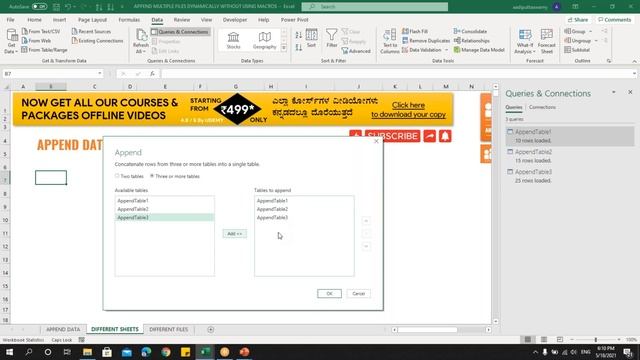Image resolution: width=640 pixels, height=360 pixels.
Task: Toggle Queries & Connections pane button
Action: [x=180, y=32]
